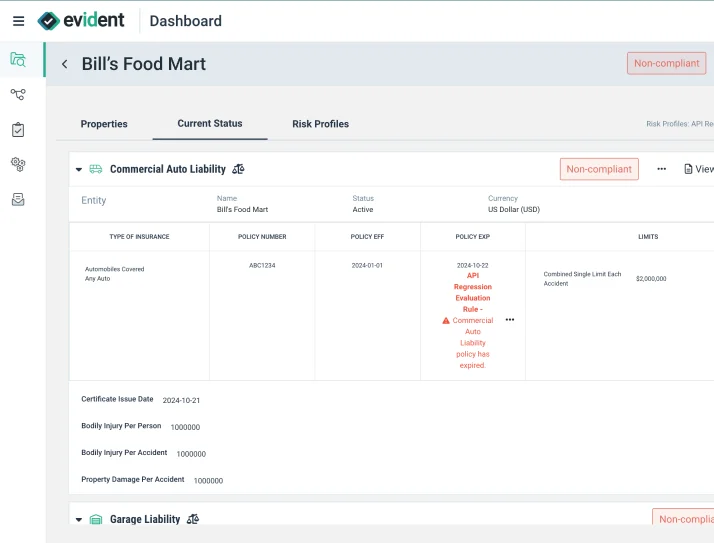The width and height of the screenshot is (714, 543).
Task: Click the Non-compliant badge in page header
Action: coord(667,63)
